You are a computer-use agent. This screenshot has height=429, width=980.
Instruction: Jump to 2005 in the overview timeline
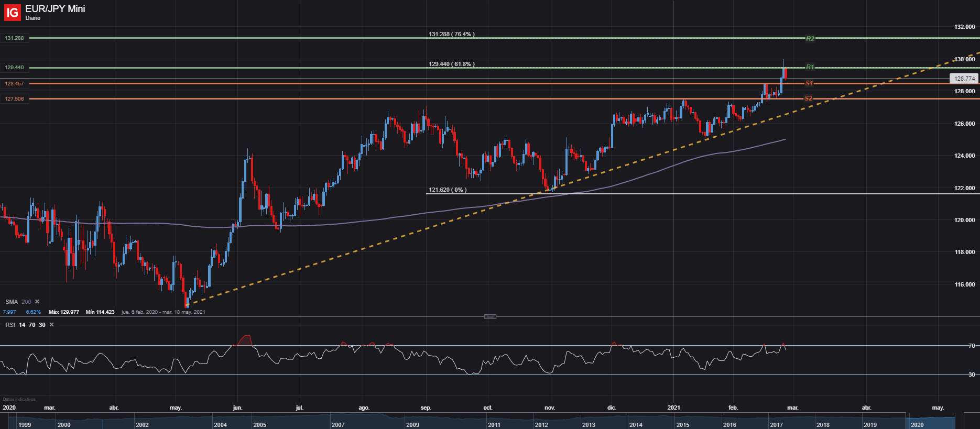(260, 425)
